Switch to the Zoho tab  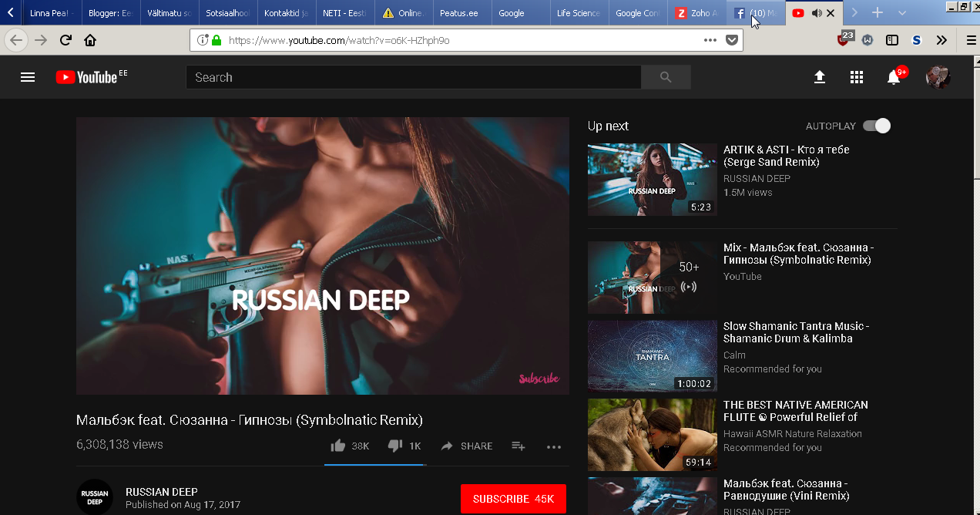tap(696, 13)
